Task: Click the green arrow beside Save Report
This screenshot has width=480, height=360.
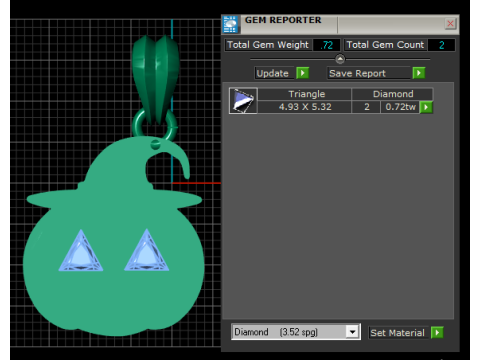Action: (419, 73)
